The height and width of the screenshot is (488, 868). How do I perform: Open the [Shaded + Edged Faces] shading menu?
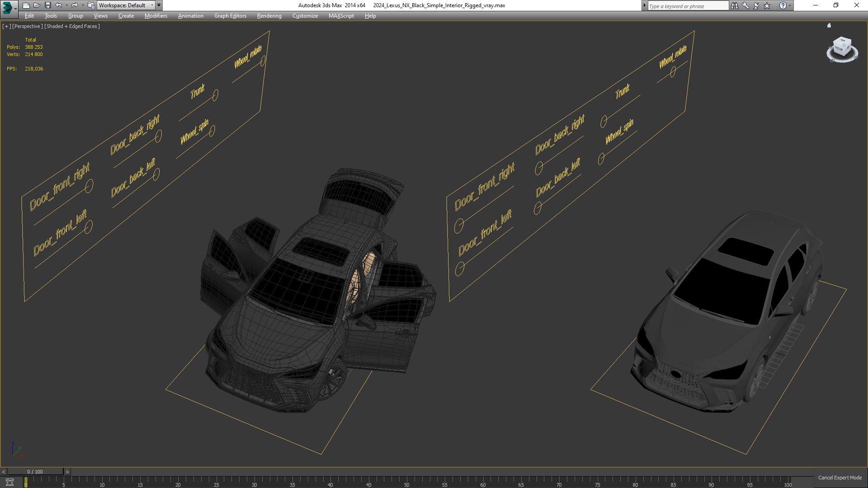pyautogui.click(x=72, y=26)
